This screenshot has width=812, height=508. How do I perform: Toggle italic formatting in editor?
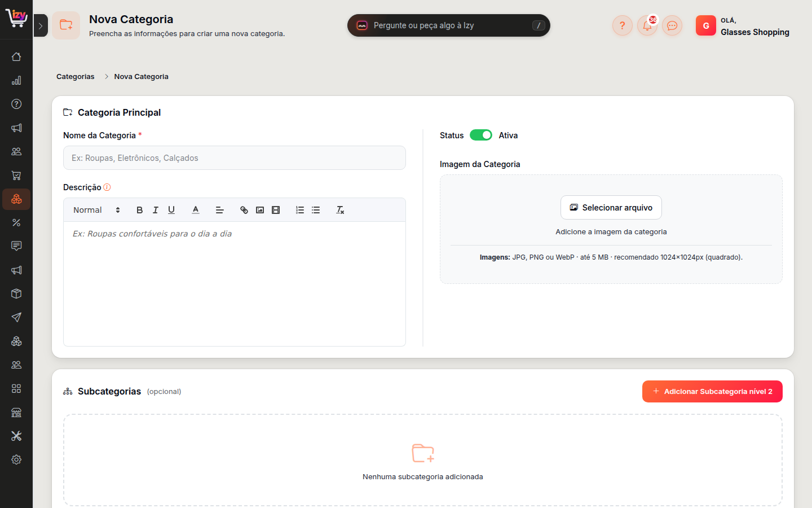pos(156,210)
